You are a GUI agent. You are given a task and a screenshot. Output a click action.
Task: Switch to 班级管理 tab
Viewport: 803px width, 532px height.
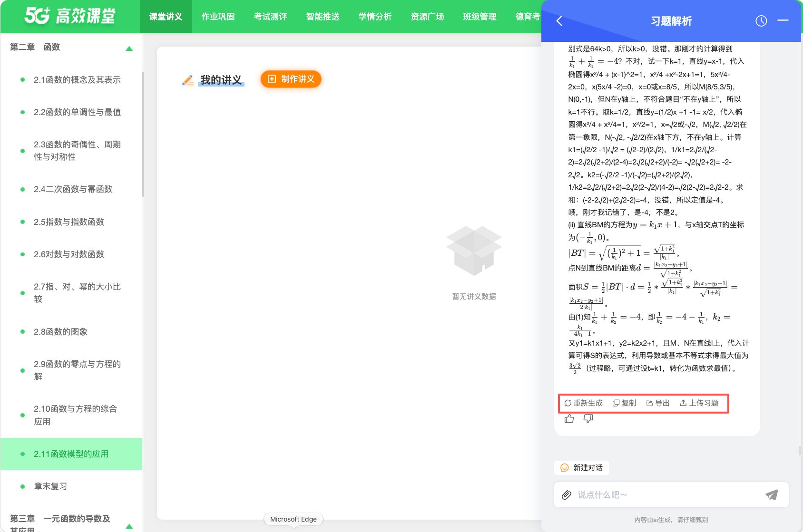click(x=480, y=17)
